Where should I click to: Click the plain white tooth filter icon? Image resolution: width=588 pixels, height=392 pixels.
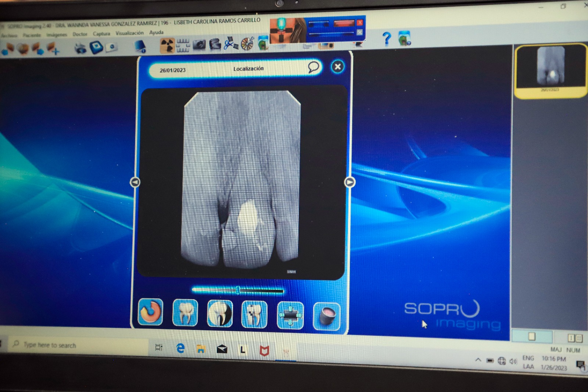[185, 313]
